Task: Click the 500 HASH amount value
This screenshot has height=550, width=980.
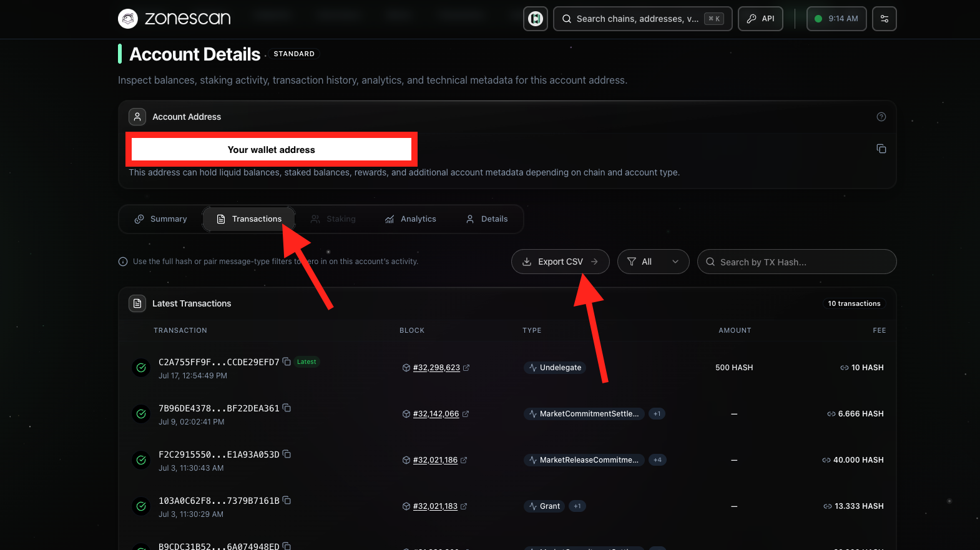Action: [x=734, y=368]
